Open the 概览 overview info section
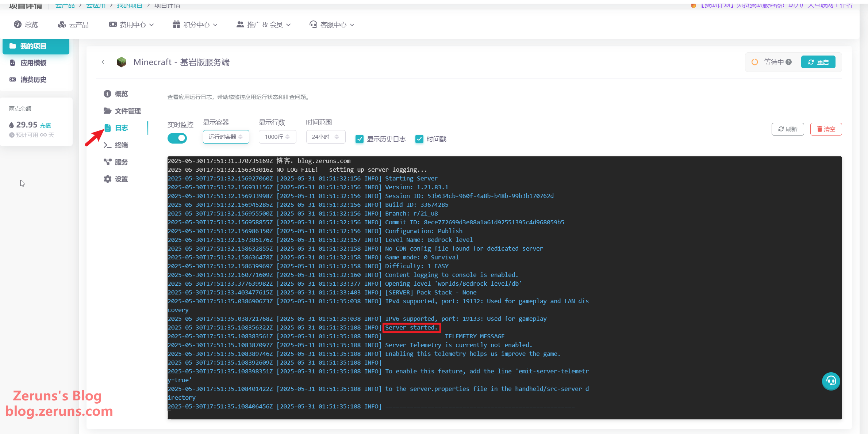Viewport: 868px width, 434px height. 116,94
